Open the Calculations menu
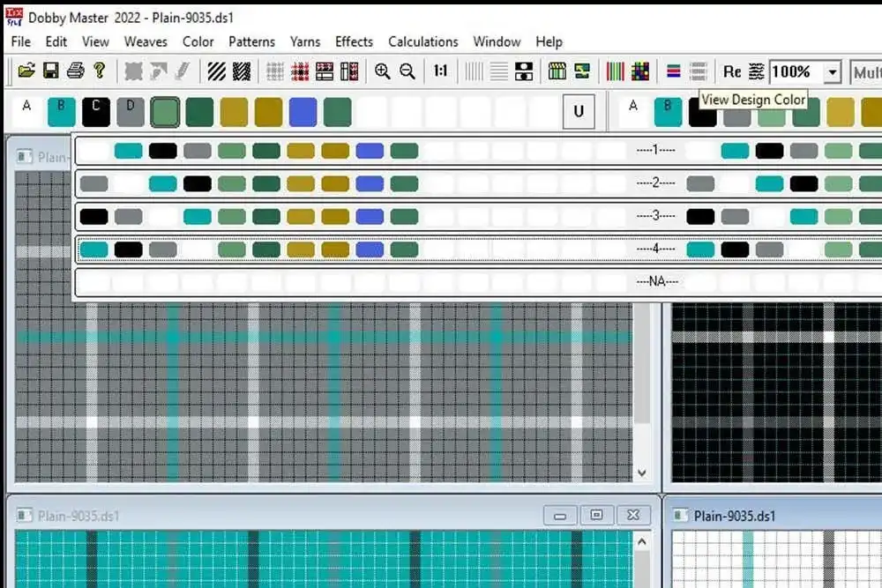882x588 pixels. pyautogui.click(x=423, y=41)
